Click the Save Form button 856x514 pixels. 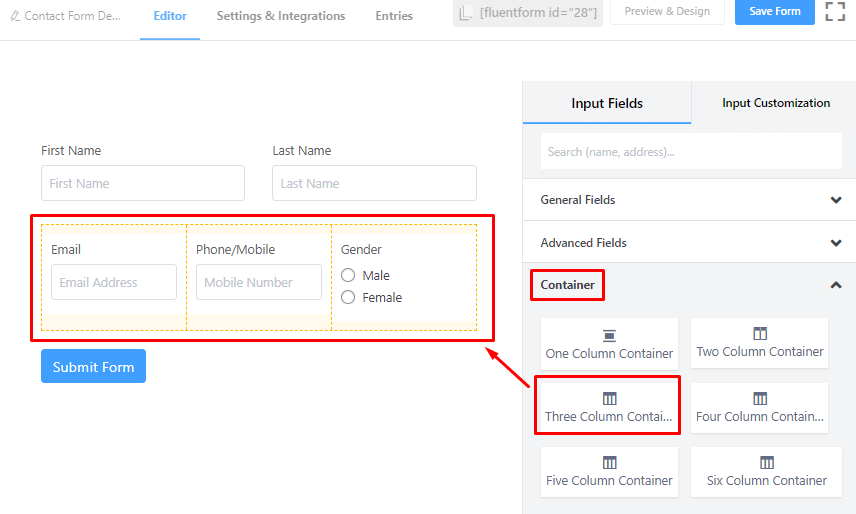click(774, 12)
